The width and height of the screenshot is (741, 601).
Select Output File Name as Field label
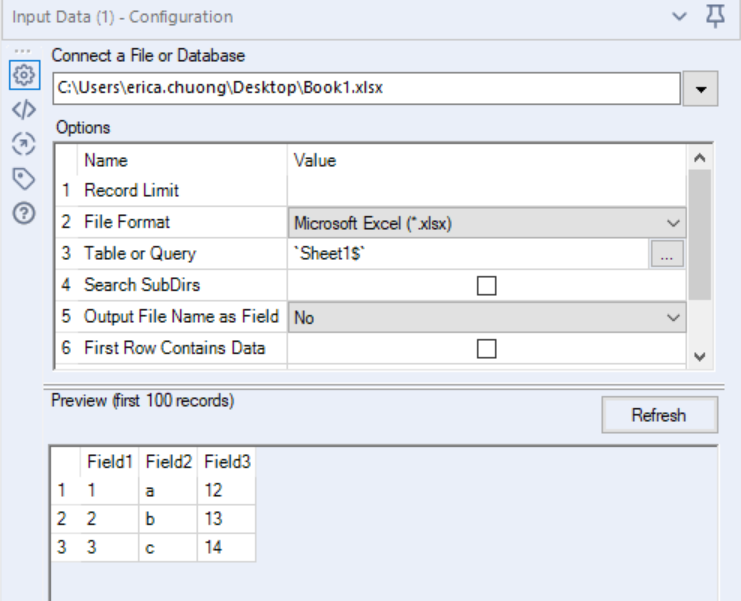pos(181,317)
